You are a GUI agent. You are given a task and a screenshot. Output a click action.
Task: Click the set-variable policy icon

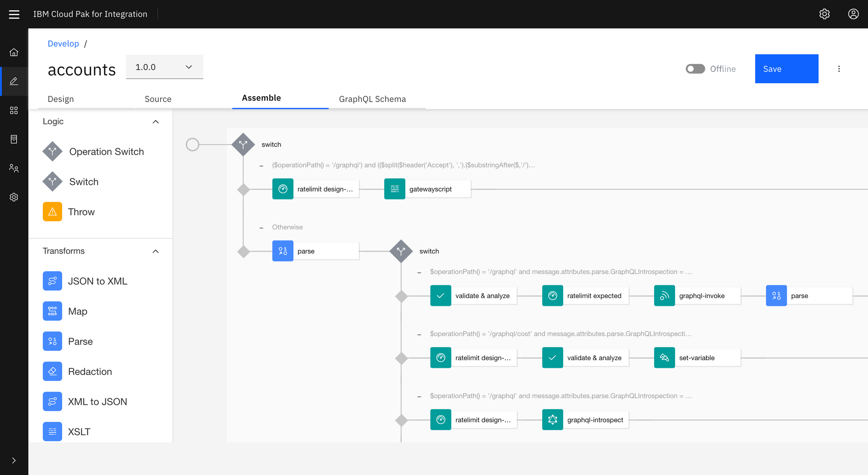click(x=664, y=358)
